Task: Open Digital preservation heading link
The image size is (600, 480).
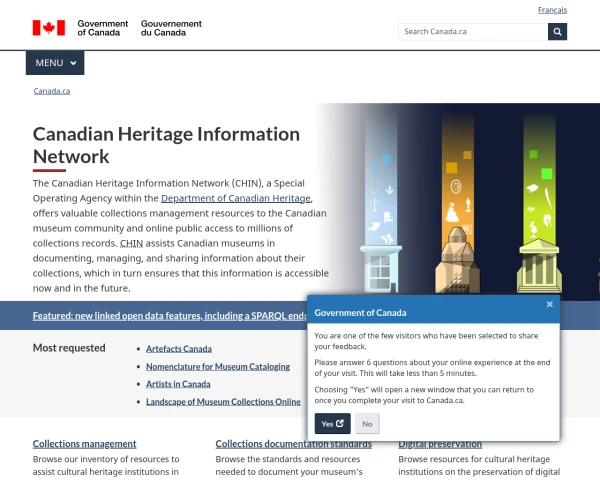Action: (x=440, y=444)
